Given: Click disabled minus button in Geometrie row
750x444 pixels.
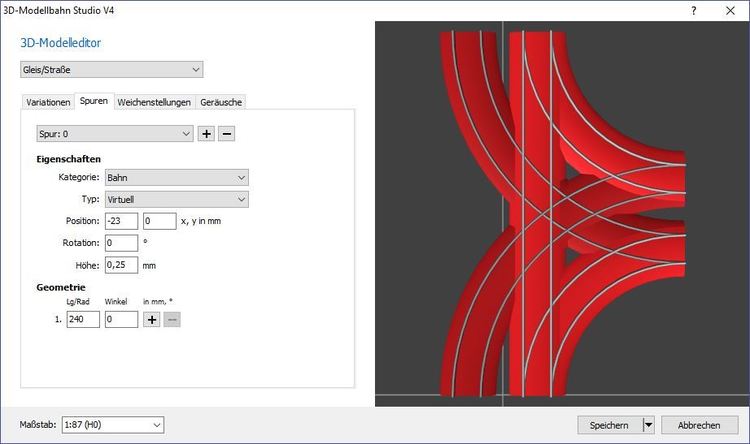Looking at the screenshot, I should tap(172, 320).
